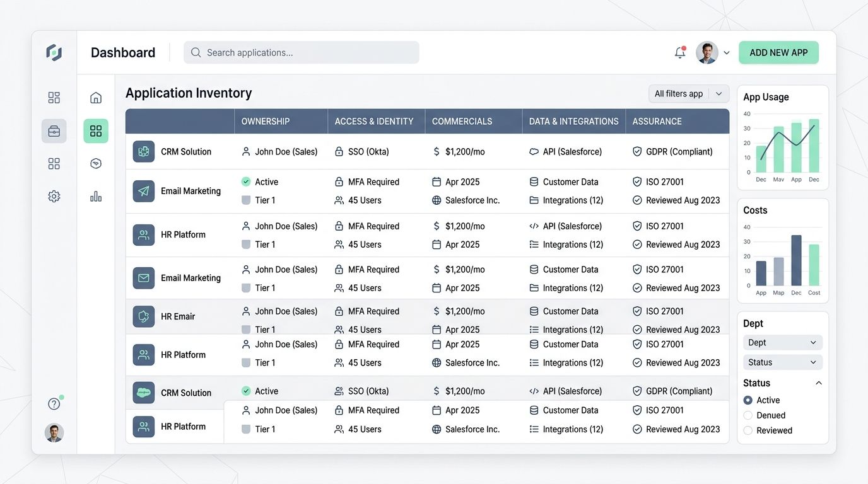Image resolution: width=868 pixels, height=484 pixels.
Task: Open the bar chart analytics icon
Action: point(96,197)
